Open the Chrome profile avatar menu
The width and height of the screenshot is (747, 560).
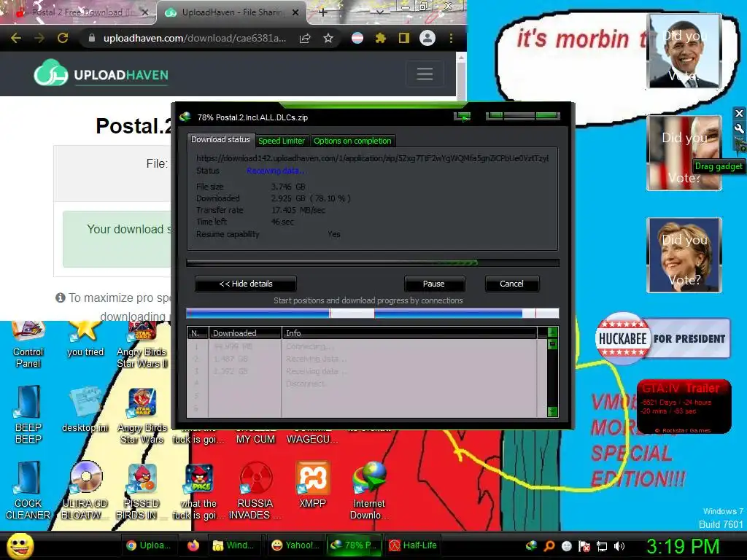pyautogui.click(x=427, y=38)
